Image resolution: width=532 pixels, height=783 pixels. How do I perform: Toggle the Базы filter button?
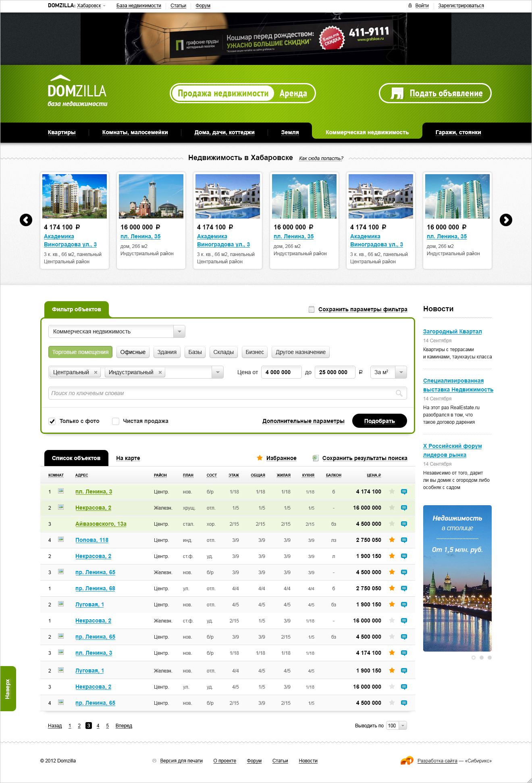point(195,352)
